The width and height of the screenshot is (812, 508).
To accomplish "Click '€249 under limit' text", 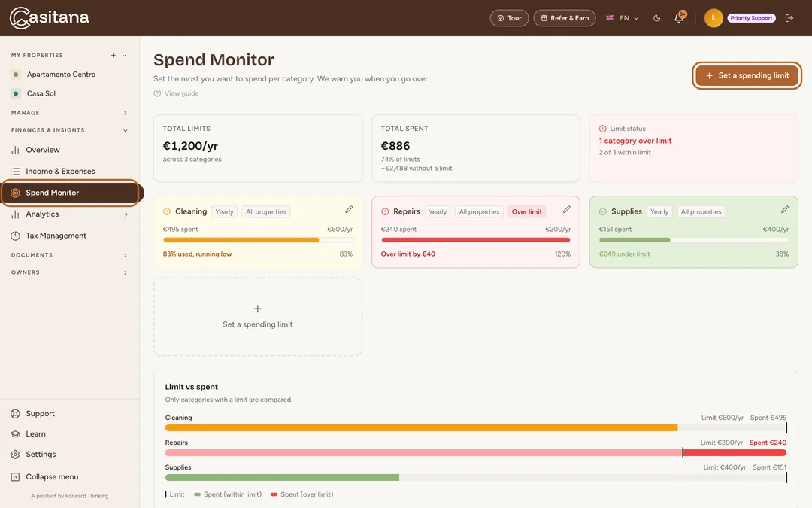I will point(624,254).
